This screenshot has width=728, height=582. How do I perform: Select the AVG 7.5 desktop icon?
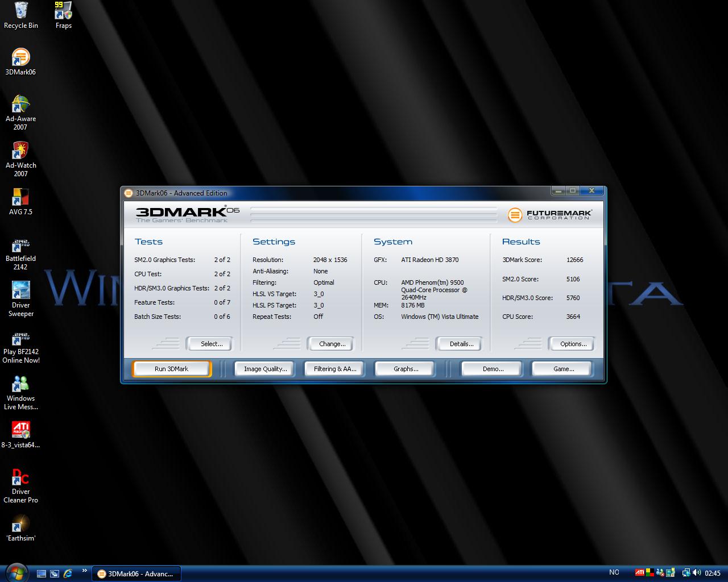pyautogui.click(x=20, y=202)
